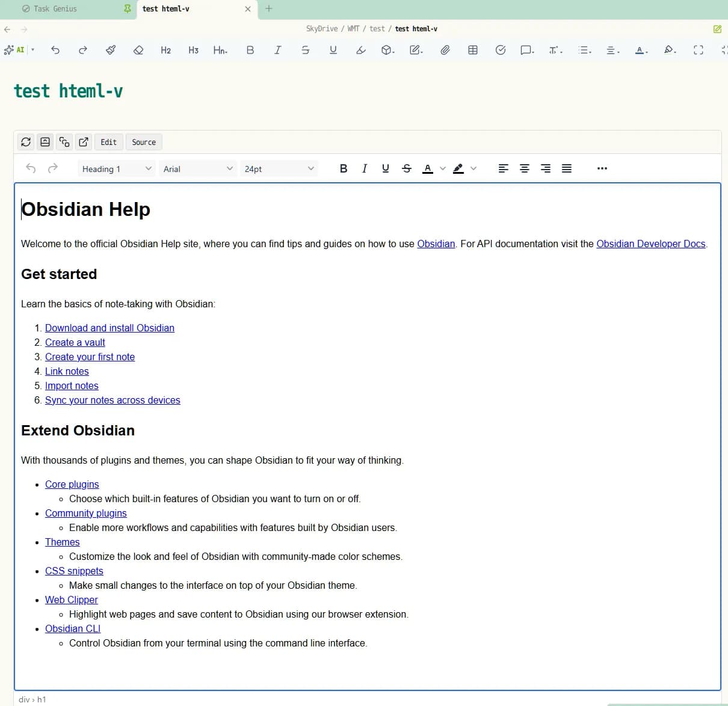Select the test hteml-v tab
Image resolution: width=728 pixels, height=706 pixels.
click(166, 9)
